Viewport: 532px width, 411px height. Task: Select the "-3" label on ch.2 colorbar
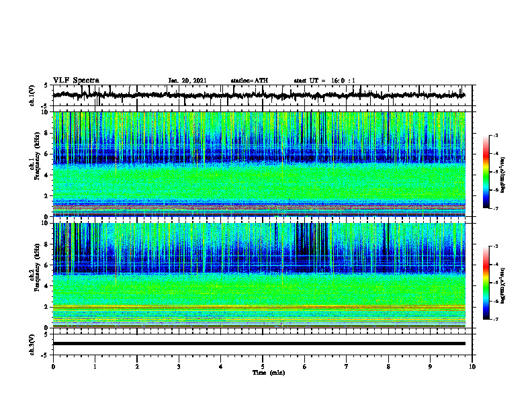[496, 246]
